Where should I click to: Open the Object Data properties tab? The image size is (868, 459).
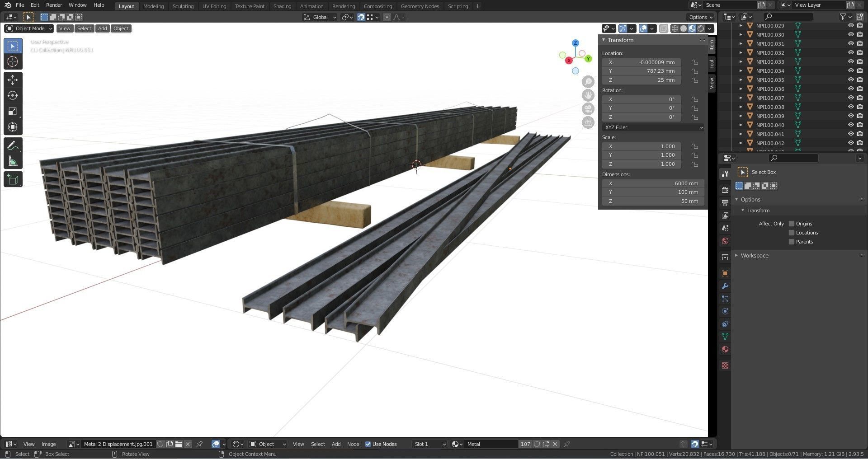[x=725, y=337]
